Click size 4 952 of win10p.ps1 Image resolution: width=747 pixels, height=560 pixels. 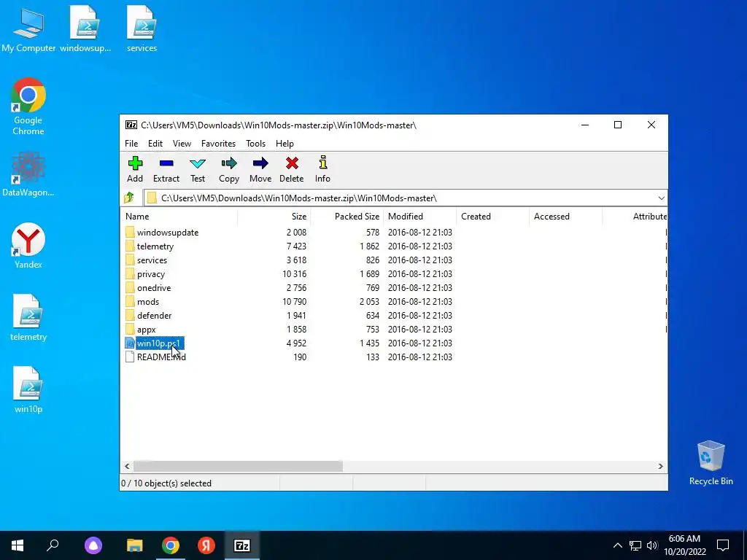coord(296,343)
